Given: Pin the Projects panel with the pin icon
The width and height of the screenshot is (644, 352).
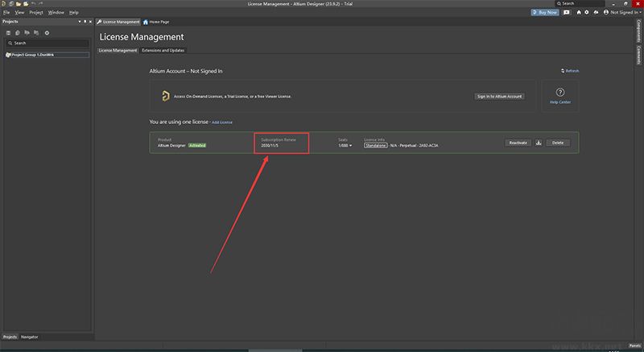Looking at the screenshot, I should [86, 22].
